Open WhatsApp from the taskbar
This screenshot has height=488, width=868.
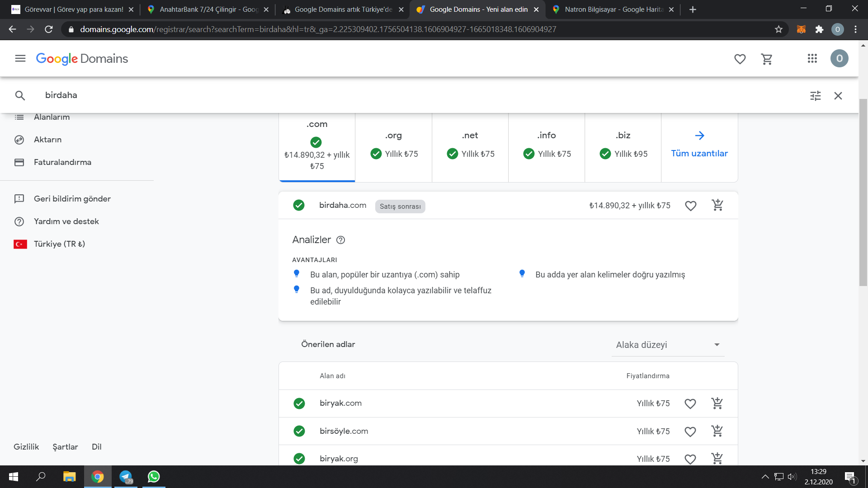(x=154, y=477)
